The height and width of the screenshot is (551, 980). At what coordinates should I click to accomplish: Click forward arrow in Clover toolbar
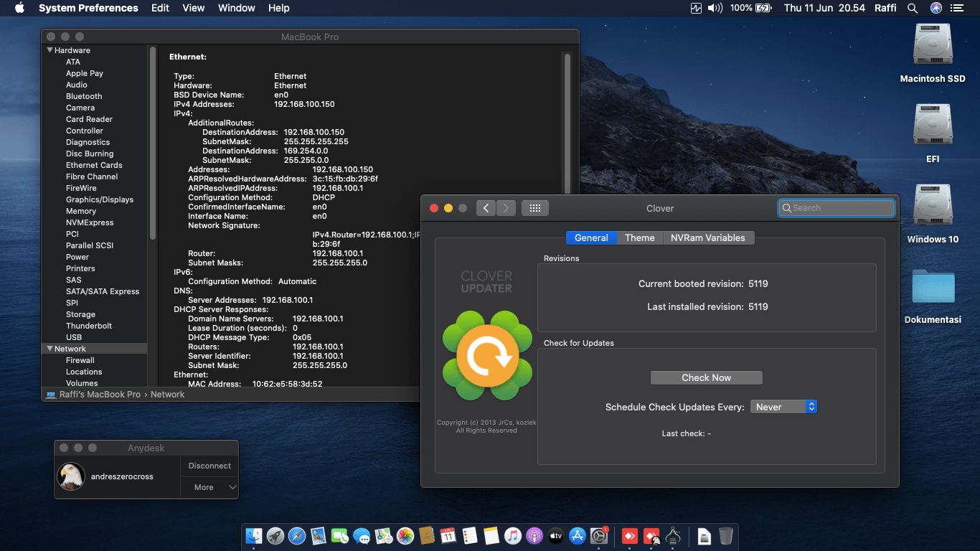tap(506, 208)
